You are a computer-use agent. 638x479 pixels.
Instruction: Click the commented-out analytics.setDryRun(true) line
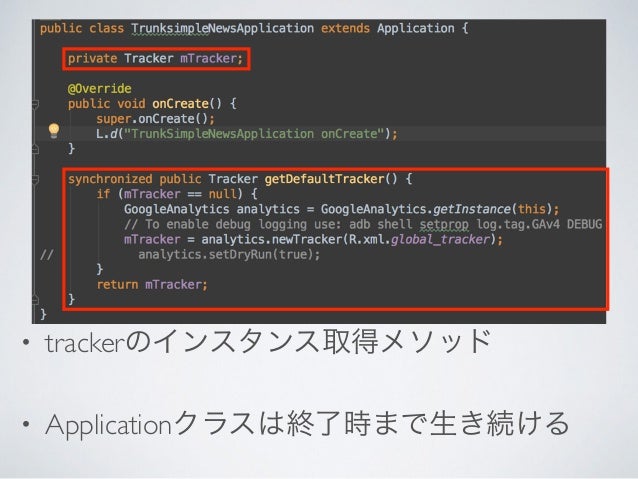click(229, 255)
